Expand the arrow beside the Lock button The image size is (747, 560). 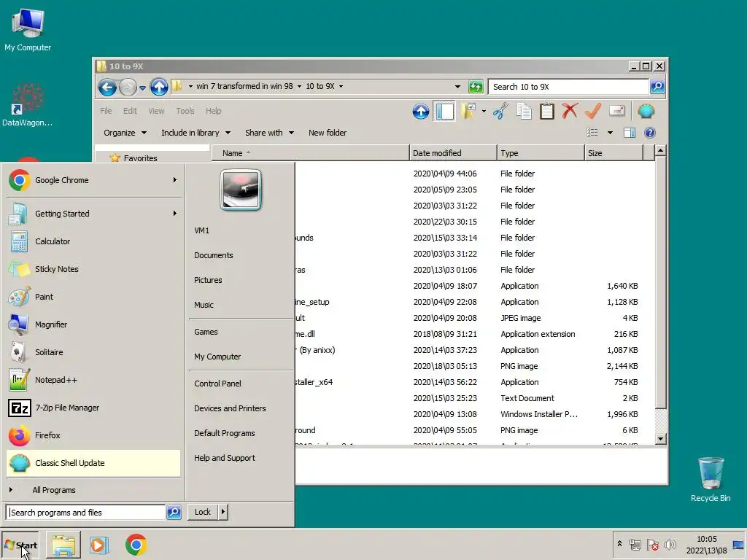point(223,512)
